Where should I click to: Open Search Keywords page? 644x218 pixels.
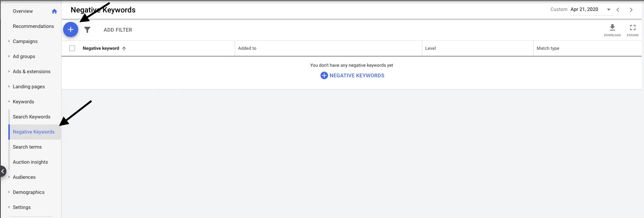(x=32, y=117)
